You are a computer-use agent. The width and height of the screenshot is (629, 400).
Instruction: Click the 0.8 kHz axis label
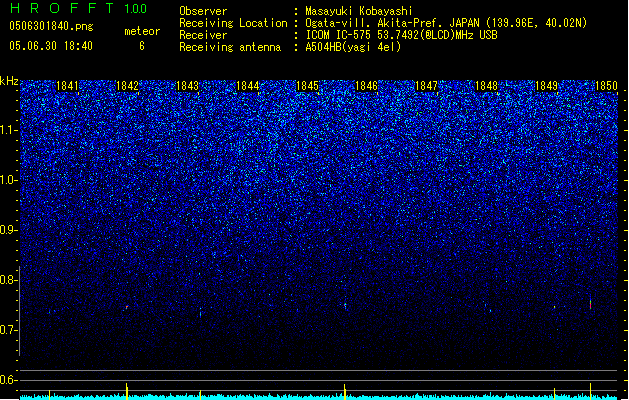pyautogui.click(x=9, y=280)
